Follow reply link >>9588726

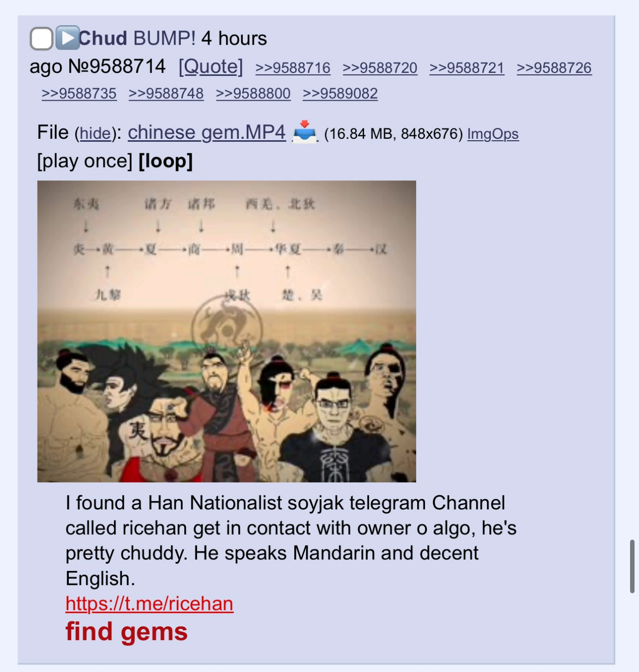coord(554,68)
